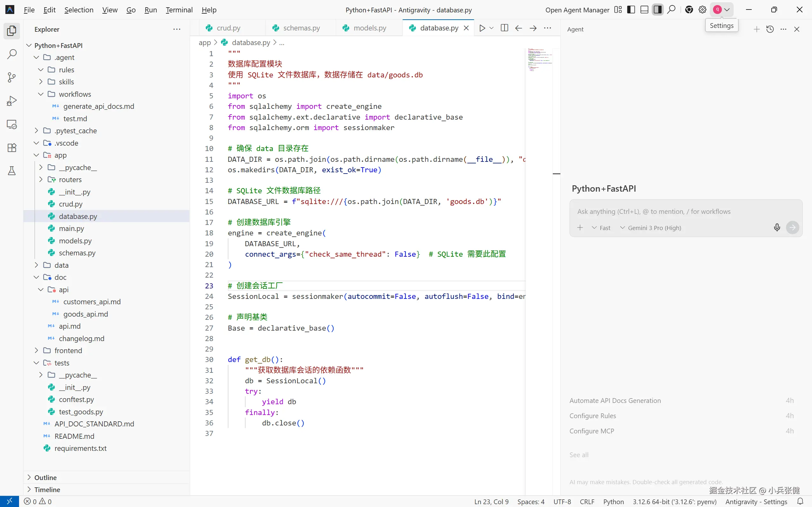The height and width of the screenshot is (507, 812).
Task: Open the Testing flask view
Action: pos(12,171)
